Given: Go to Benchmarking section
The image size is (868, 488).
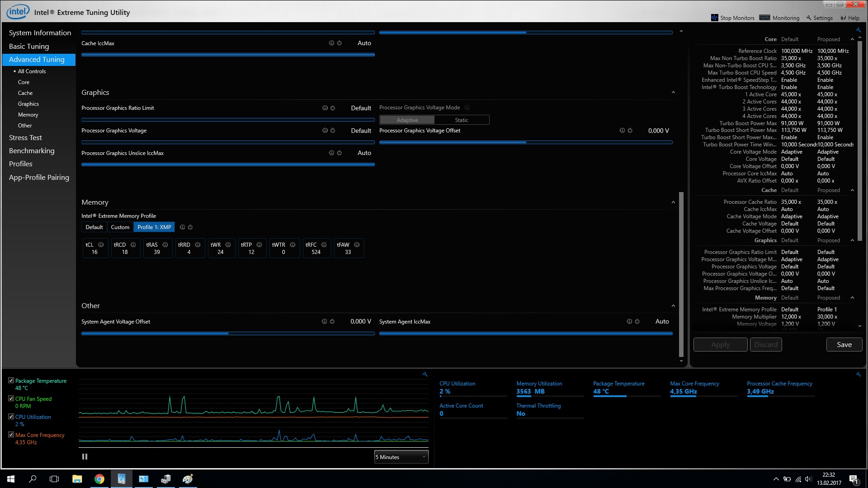Looking at the screenshot, I should click(x=32, y=151).
